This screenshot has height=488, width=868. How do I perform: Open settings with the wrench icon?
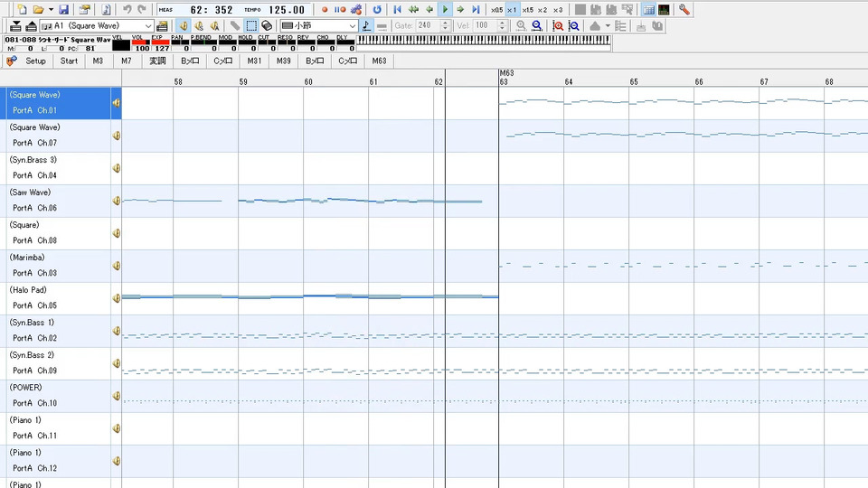tap(684, 9)
